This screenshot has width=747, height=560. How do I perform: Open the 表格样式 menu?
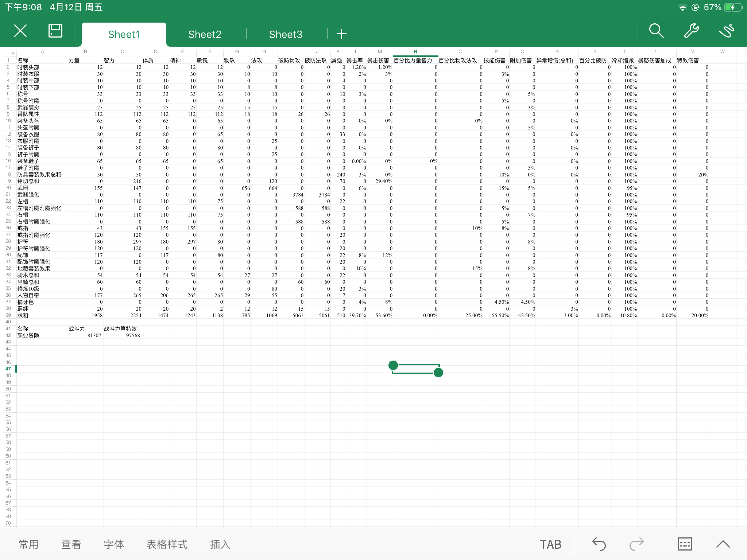pyautogui.click(x=167, y=544)
